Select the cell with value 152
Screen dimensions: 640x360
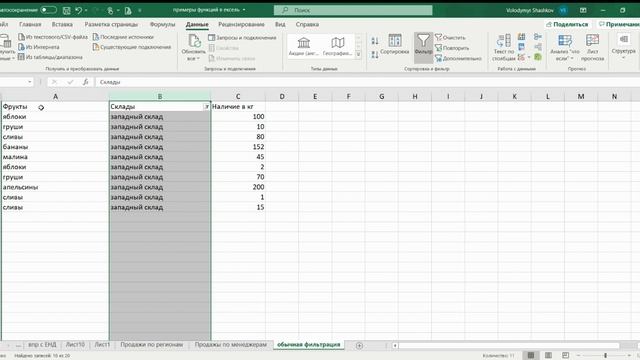tap(238, 147)
